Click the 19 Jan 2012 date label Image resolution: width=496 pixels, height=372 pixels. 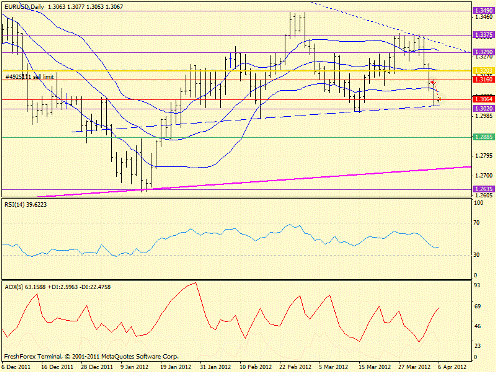[x=176, y=367]
